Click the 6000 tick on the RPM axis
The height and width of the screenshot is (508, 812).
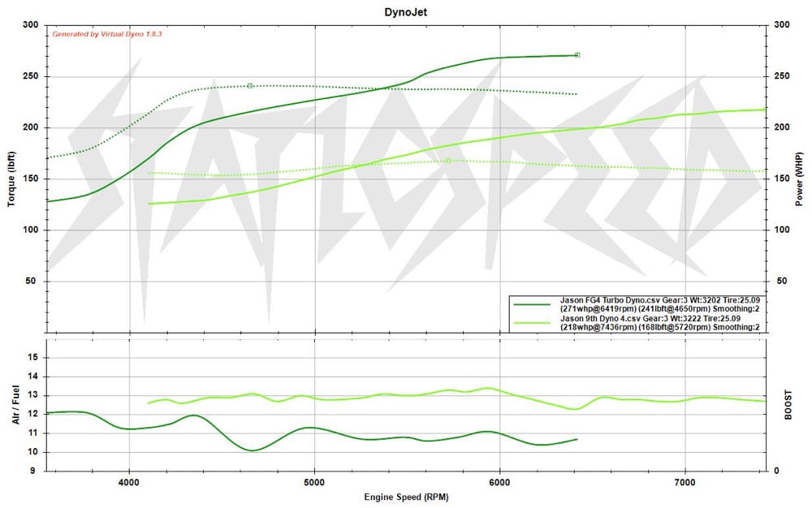tap(500, 482)
